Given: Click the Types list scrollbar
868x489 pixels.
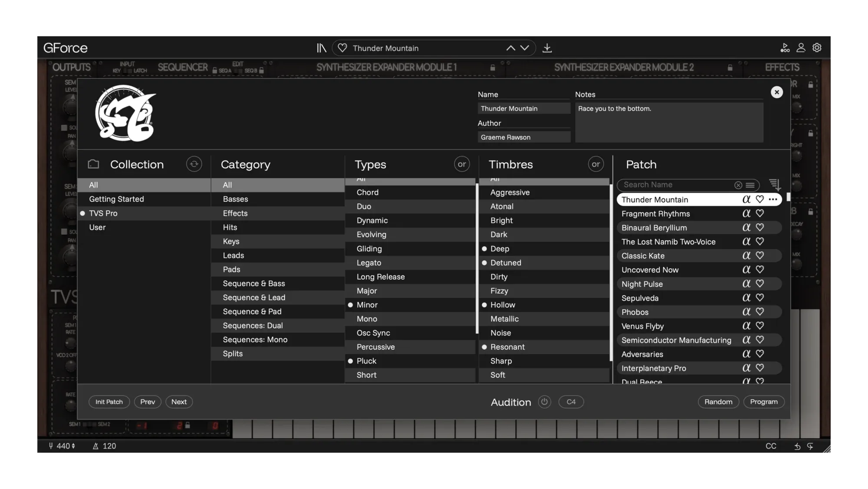Looking at the screenshot, I should [477, 258].
